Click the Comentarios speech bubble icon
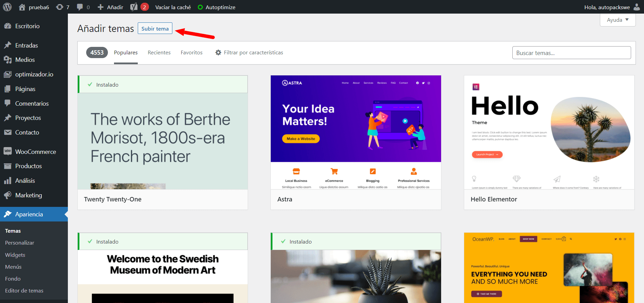The image size is (644, 303). pyautogui.click(x=7, y=103)
